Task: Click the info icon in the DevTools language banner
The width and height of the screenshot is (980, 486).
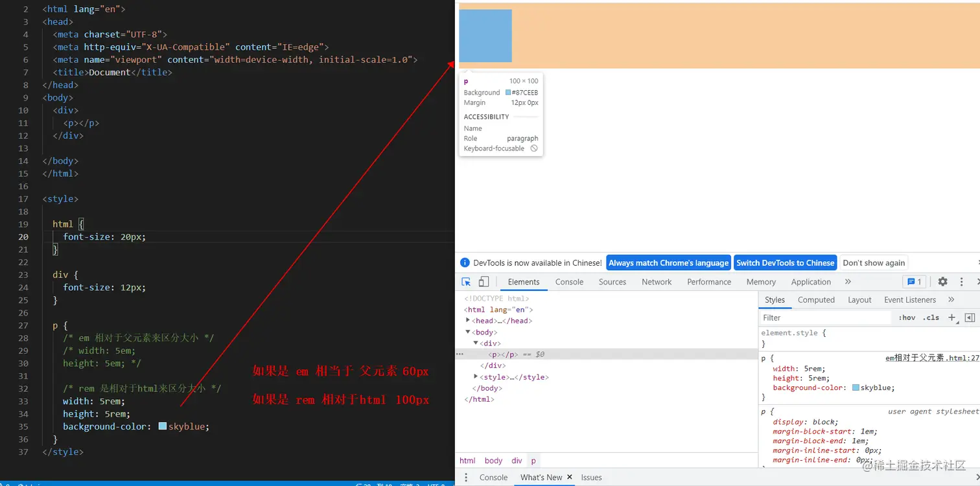Action: coord(465,263)
